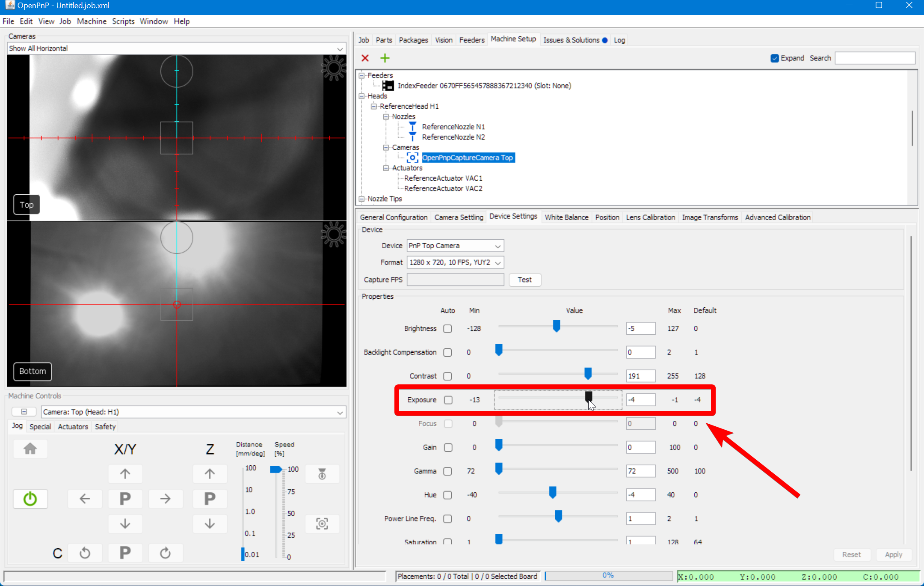
Task: Click the Z axis up arrow
Action: [210, 473]
